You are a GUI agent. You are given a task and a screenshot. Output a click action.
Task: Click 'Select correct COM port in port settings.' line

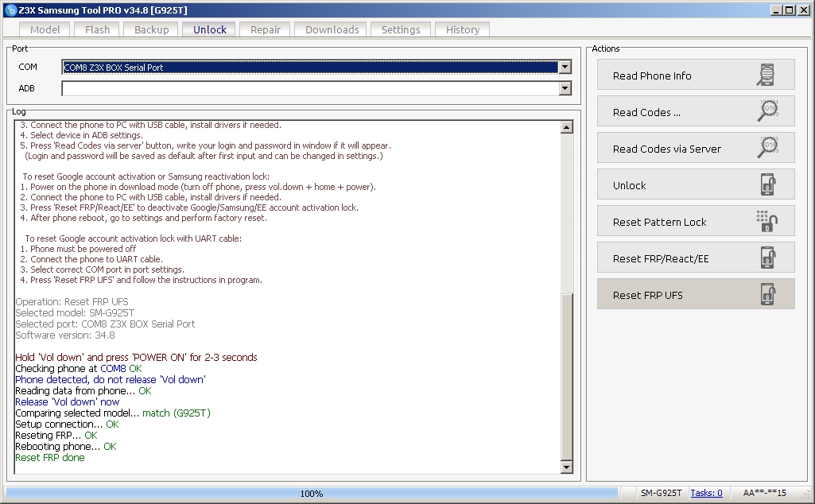click(103, 269)
